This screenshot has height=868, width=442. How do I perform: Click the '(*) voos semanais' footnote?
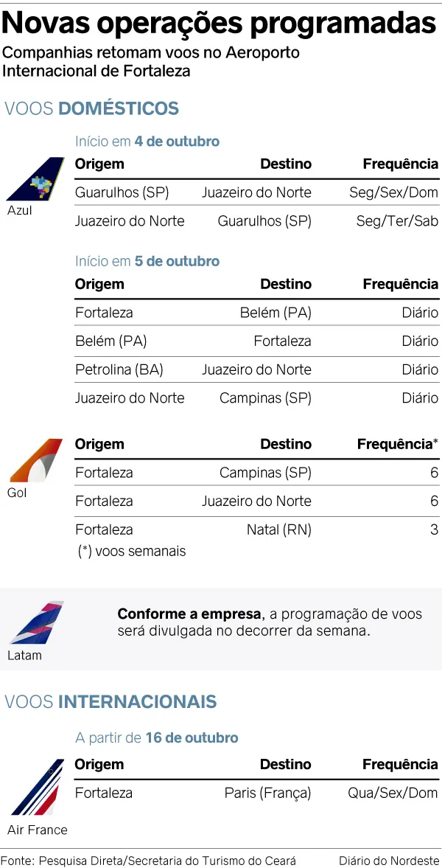click(132, 551)
